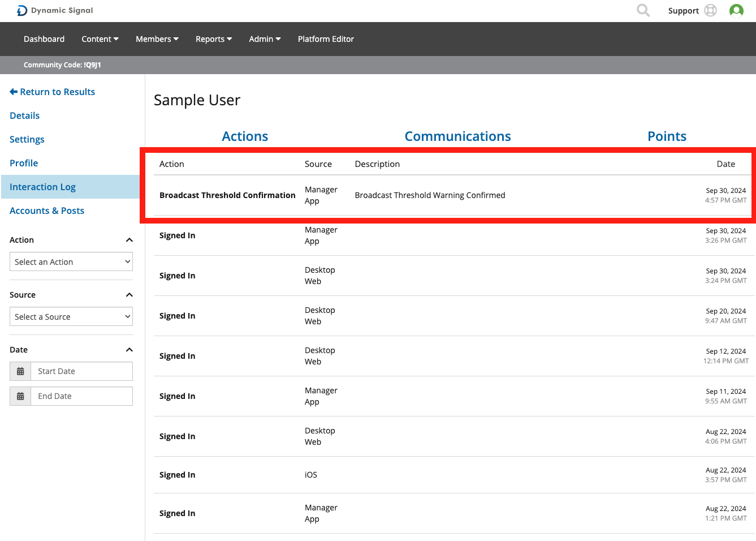Collapse the Source filter section
Image resolution: width=756 pixels, height=541 pixels.
click(x=129, y=295)
